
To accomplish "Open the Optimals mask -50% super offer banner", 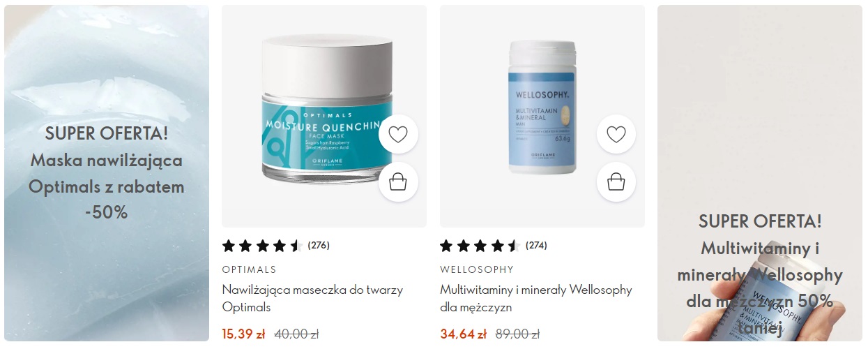I will pos(107,173).
